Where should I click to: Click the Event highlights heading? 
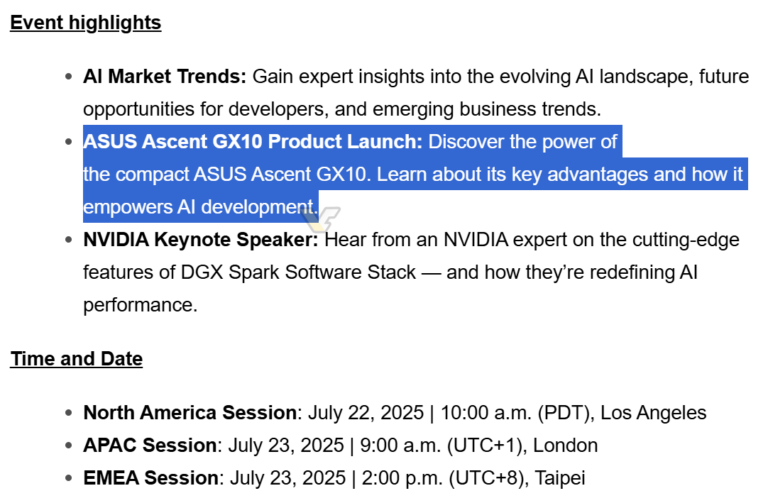click(85, 23)
